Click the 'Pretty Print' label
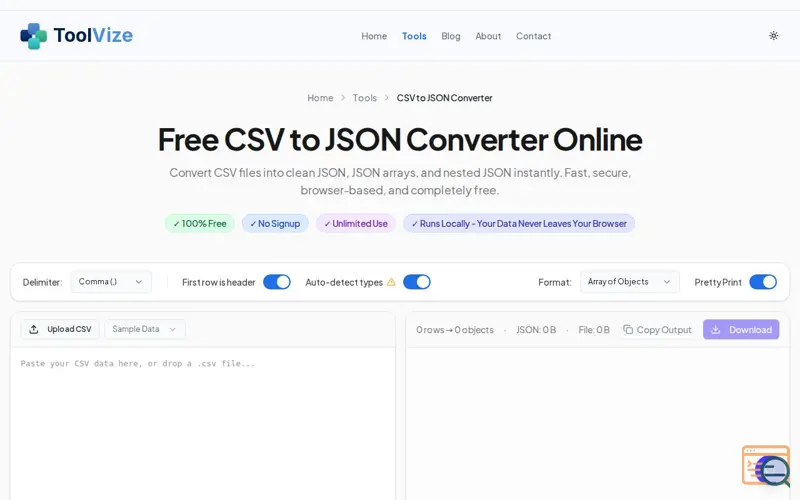This screenshot has height=500, width=800. [x=718, y=282]
